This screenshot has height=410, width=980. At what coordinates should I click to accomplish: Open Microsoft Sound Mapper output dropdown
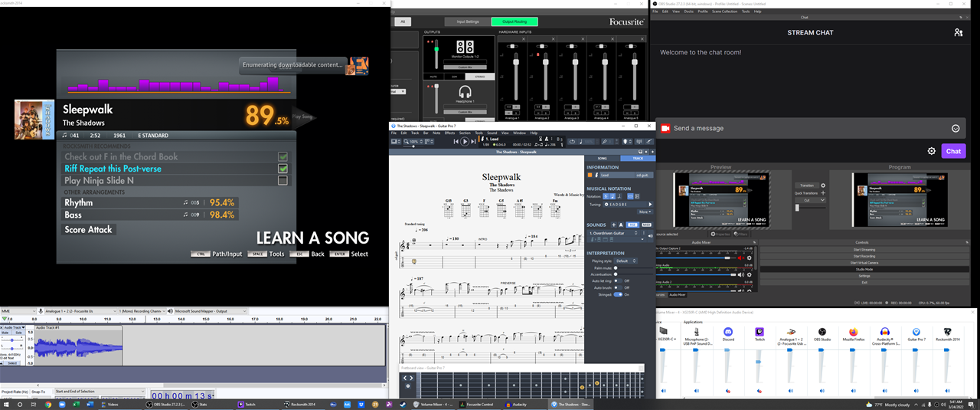coord(211,311)
